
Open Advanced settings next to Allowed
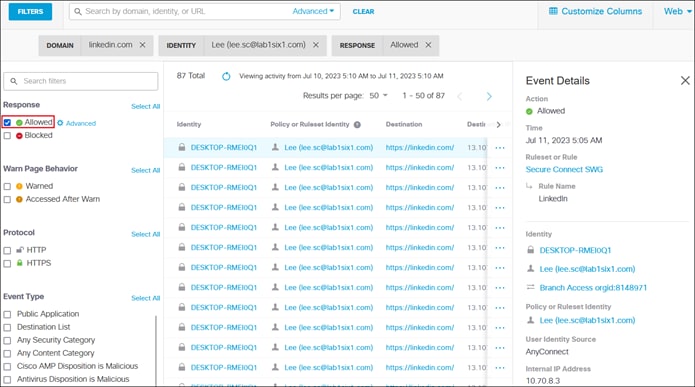(x=76, y=123)
